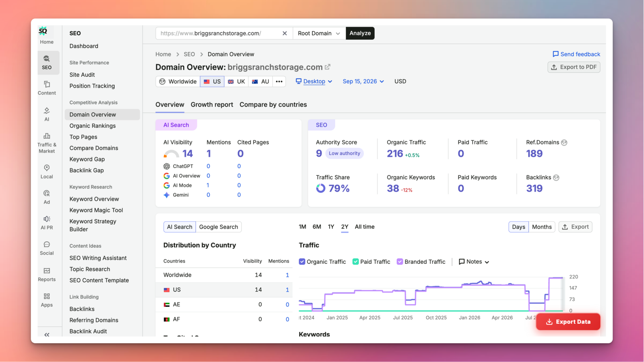Screen dimensions: 644x362
Task: Collapse the sidebar with the double-chevron icon
Action: 47,335
